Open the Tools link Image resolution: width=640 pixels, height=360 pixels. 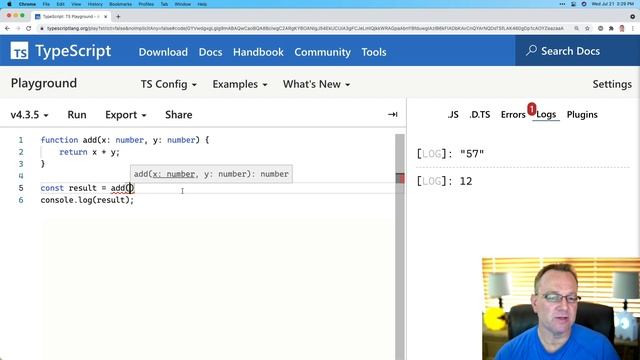tap(373, 52)
